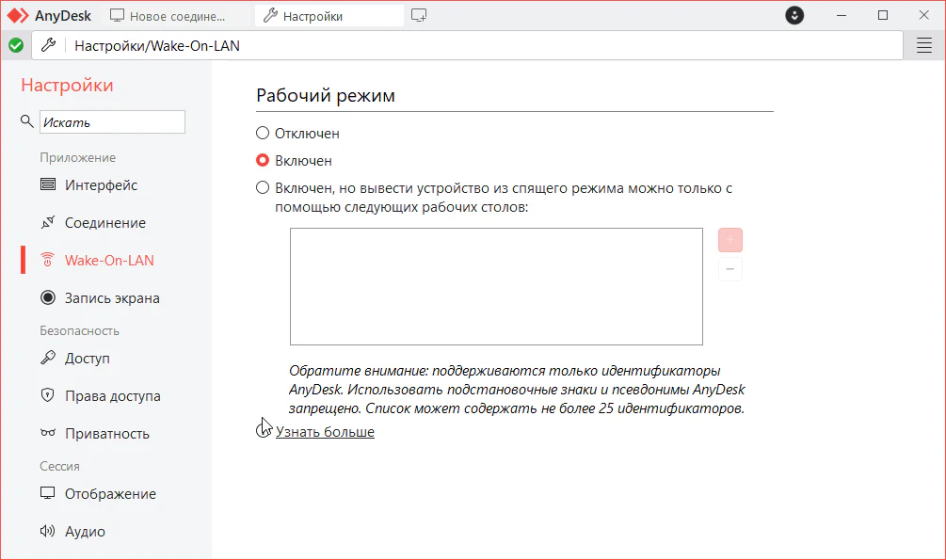
Task: Open the Соединение settings section
Action: 104,223
